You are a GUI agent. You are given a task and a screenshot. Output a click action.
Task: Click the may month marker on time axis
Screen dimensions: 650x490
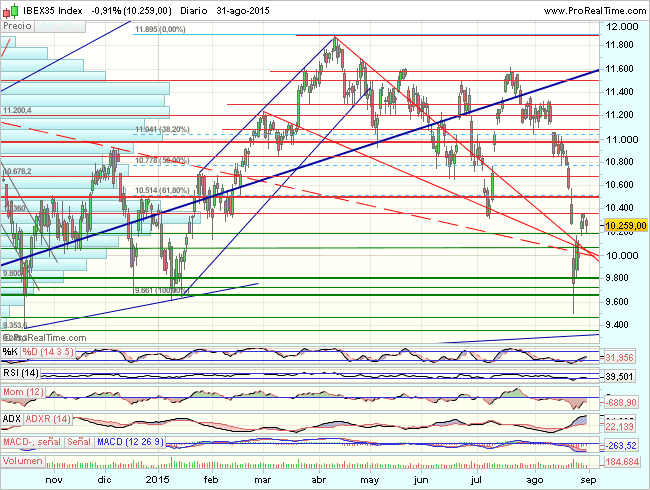click(369, 480)
